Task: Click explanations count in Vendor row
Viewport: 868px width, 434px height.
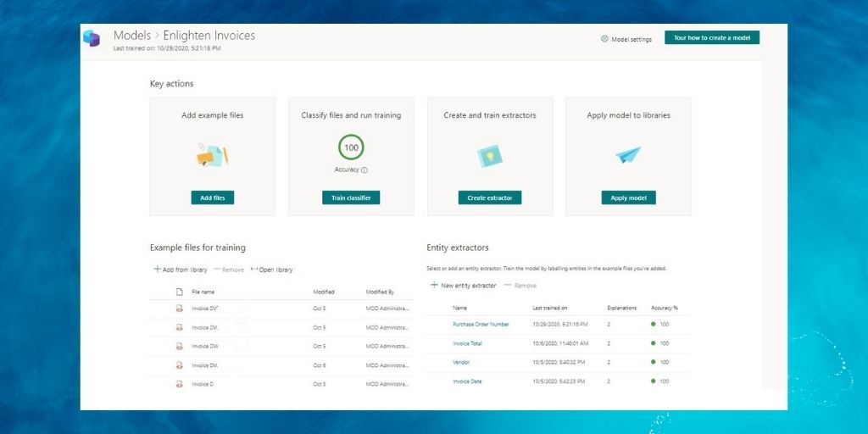Action: (609, 362)
